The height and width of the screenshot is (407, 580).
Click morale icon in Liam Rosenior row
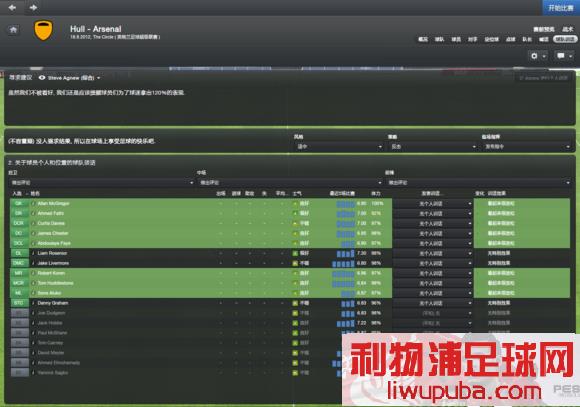click(295, 253)
